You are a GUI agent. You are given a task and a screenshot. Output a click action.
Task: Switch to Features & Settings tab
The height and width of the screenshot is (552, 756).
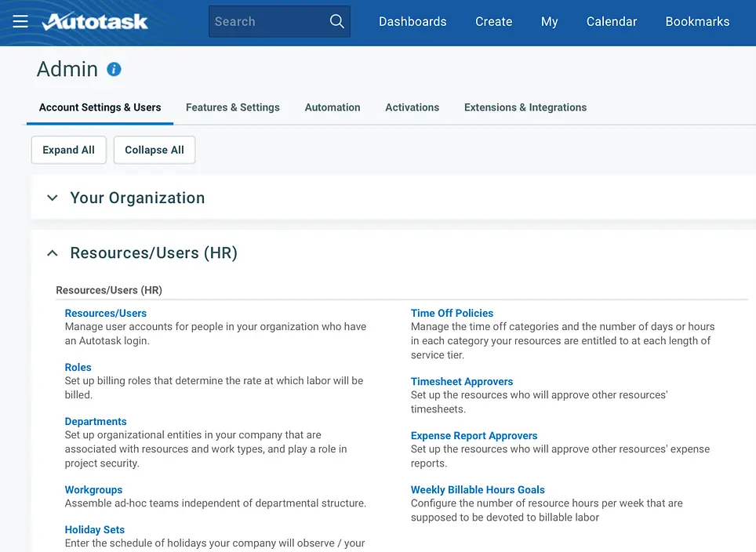(232, 107)
